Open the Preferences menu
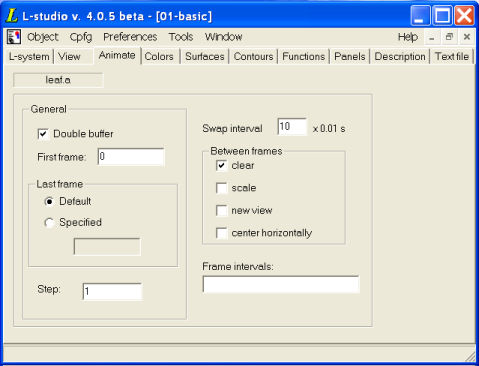 pyautogui.click(x=130, y=37)
